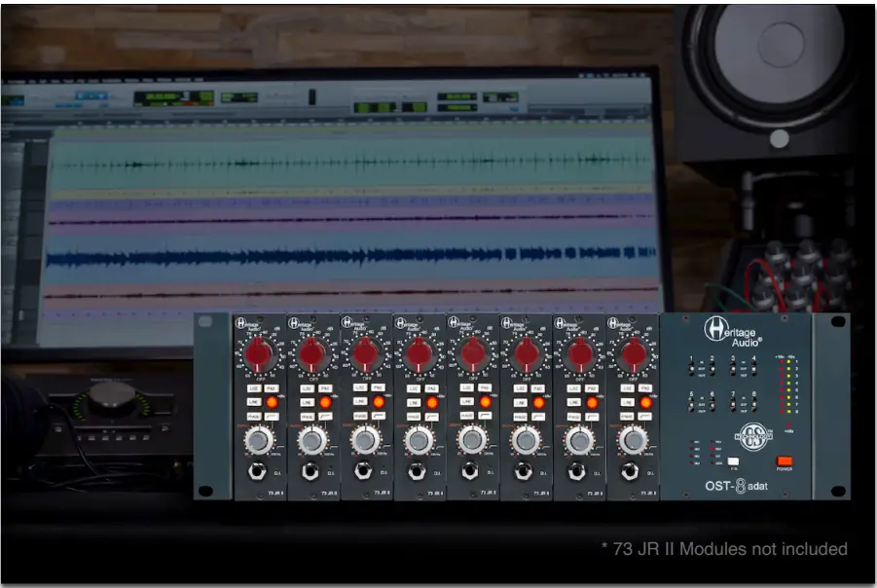Click the "73 JR II Modules not included" note
The height and width of the screenshot is (588, 877).
730,549
